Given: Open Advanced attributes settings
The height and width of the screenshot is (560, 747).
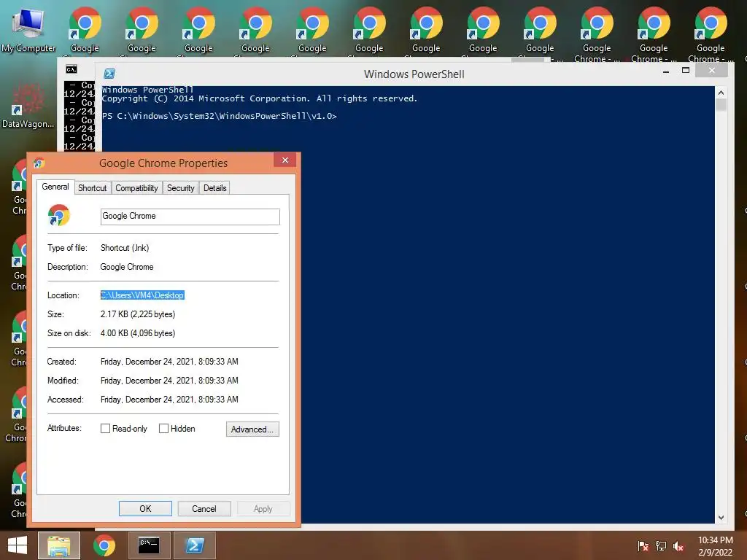Looking at the screenshot, I should click(x=252, y=429).
